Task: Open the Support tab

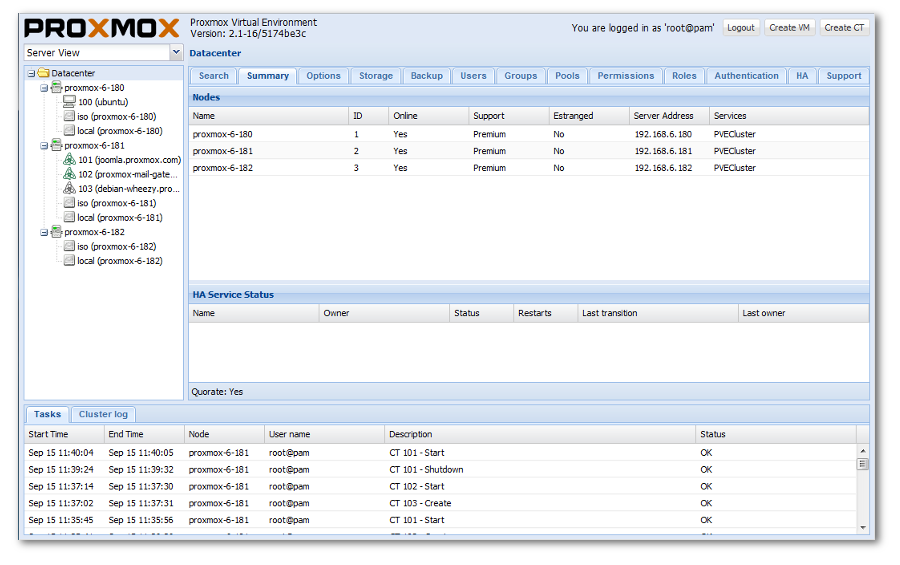Action: 844,76
